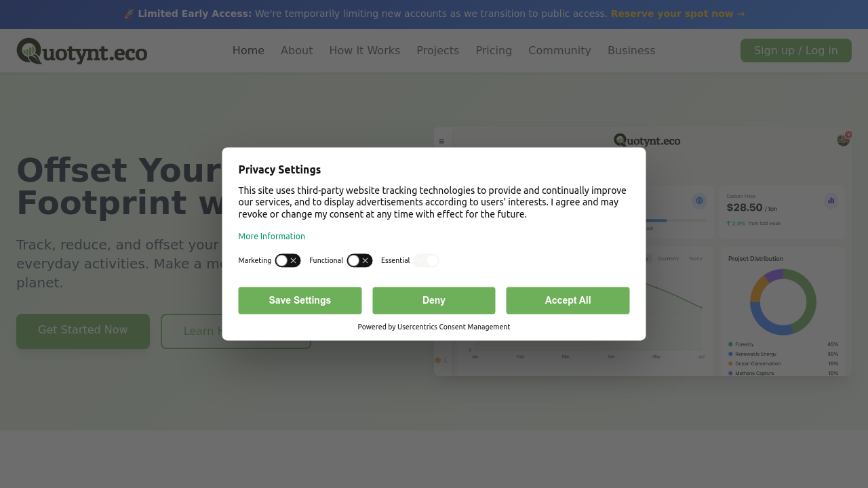Open the More Information link
Image resolution: width=868 pixels, height=488 pixels.
[x=271, y=237]
